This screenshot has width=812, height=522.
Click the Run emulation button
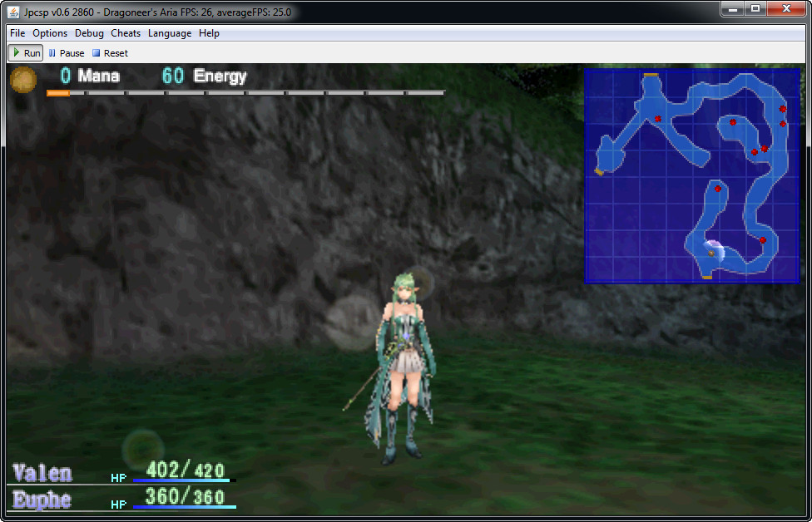tap(26, 52)
